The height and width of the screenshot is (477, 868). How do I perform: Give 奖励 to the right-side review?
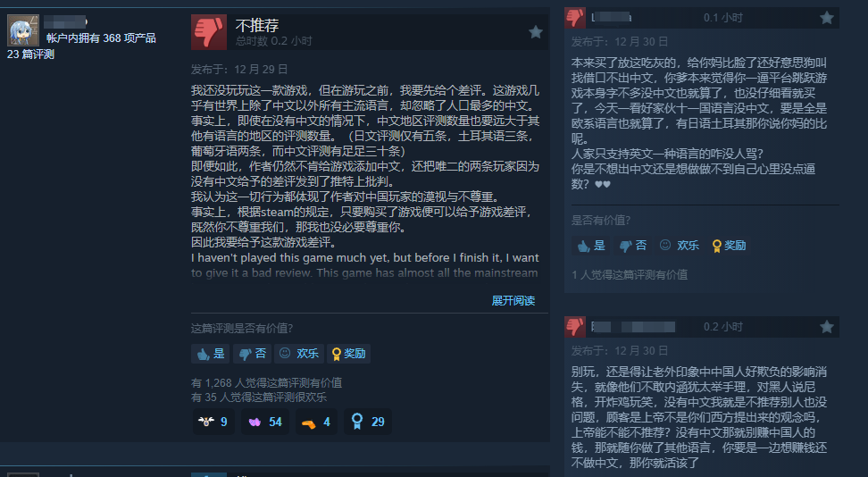[x=729, y=246]
